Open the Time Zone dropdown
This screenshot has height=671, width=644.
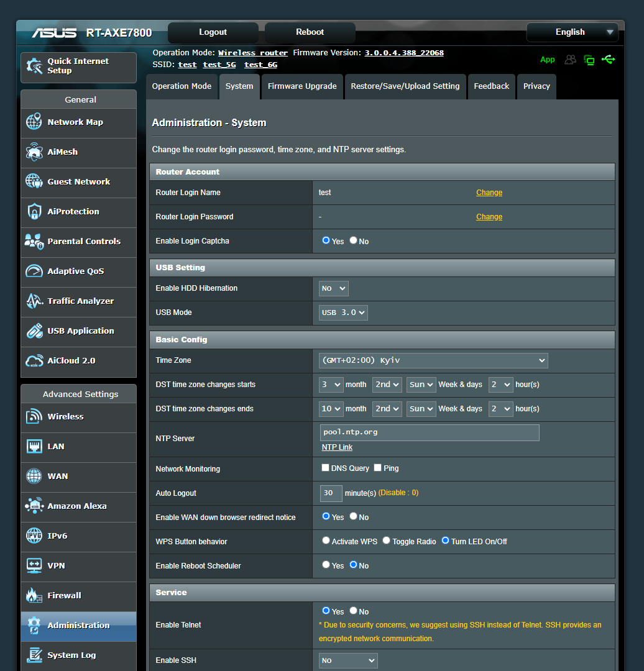433,360
